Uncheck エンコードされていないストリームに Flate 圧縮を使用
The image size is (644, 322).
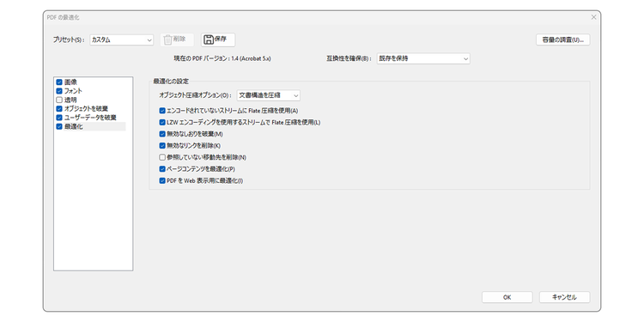(162, 111)
